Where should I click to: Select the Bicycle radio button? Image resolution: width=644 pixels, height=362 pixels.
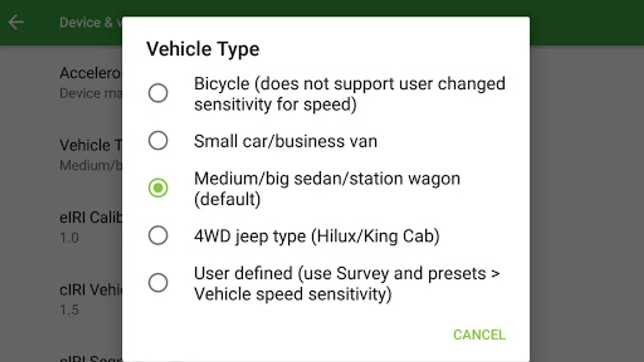(x=158, y=93)
